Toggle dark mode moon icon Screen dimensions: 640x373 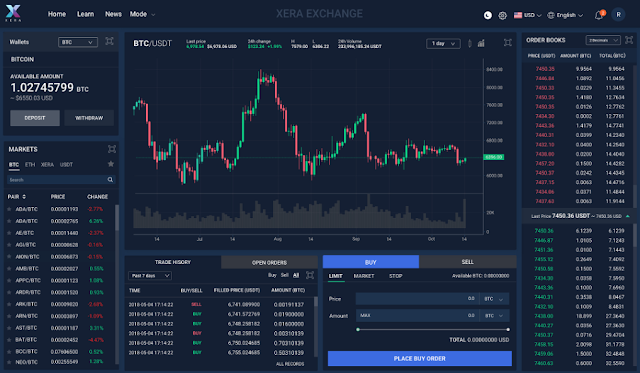point(488,16)
